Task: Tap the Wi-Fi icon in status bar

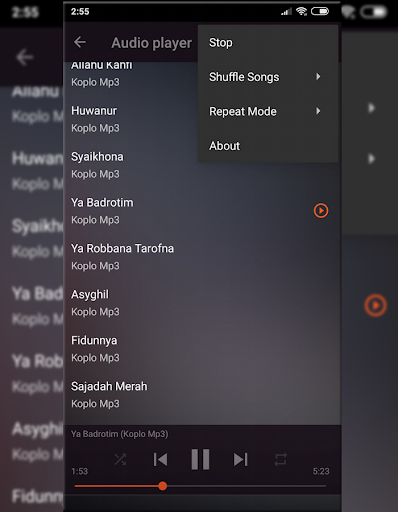Action: [302, 11]
